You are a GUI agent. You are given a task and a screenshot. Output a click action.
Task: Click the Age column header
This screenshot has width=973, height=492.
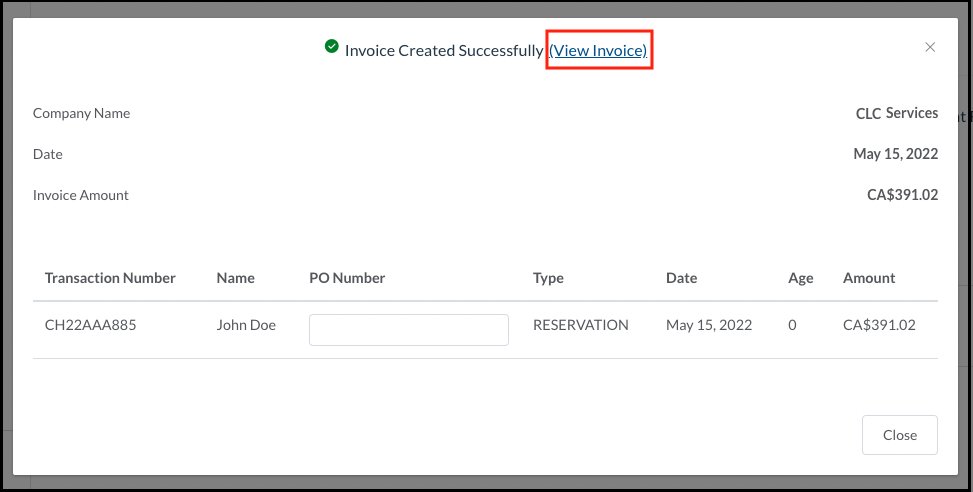800,278
